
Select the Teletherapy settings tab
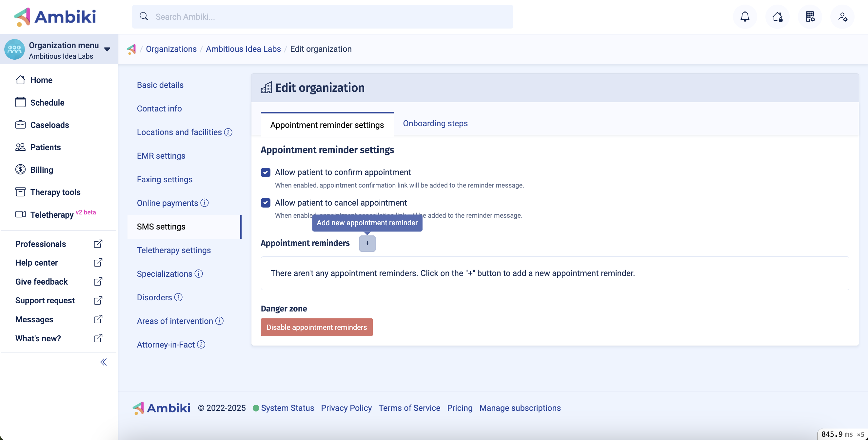click(174, 250)
